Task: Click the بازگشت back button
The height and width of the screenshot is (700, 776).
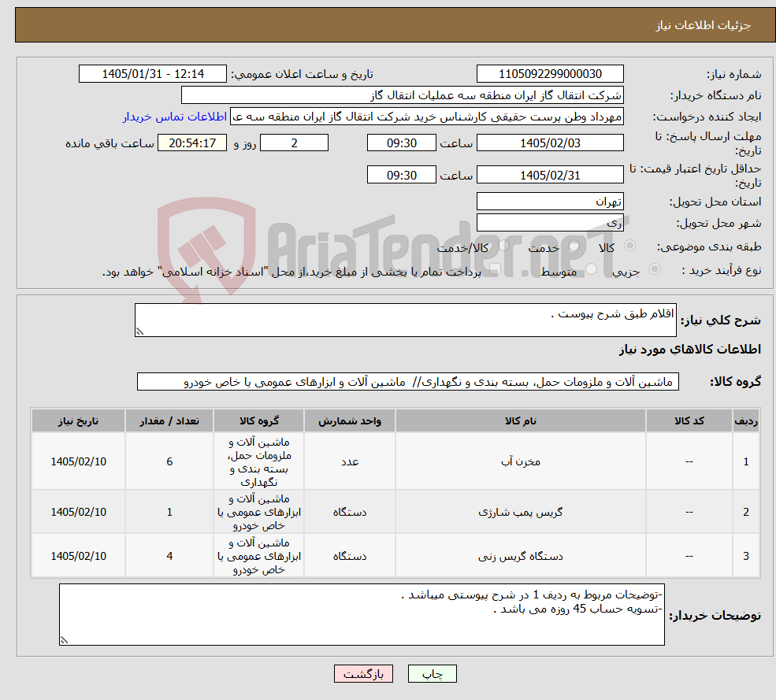Action: click(x=363, y=674)
